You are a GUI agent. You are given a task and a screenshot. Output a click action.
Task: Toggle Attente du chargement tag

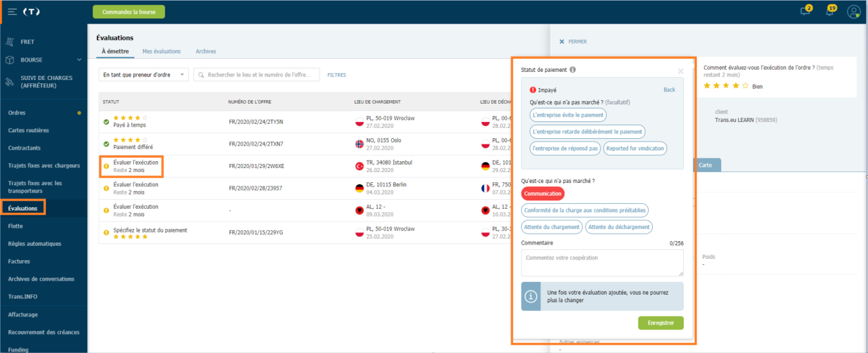[552, 227]
